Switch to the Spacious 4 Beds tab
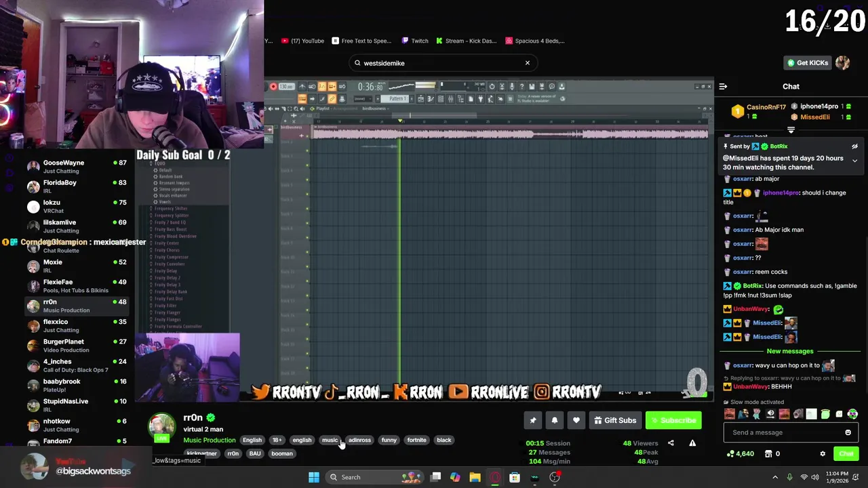This screenshot has width=868, height=488. pyautogui.click(x=535, y=41)
